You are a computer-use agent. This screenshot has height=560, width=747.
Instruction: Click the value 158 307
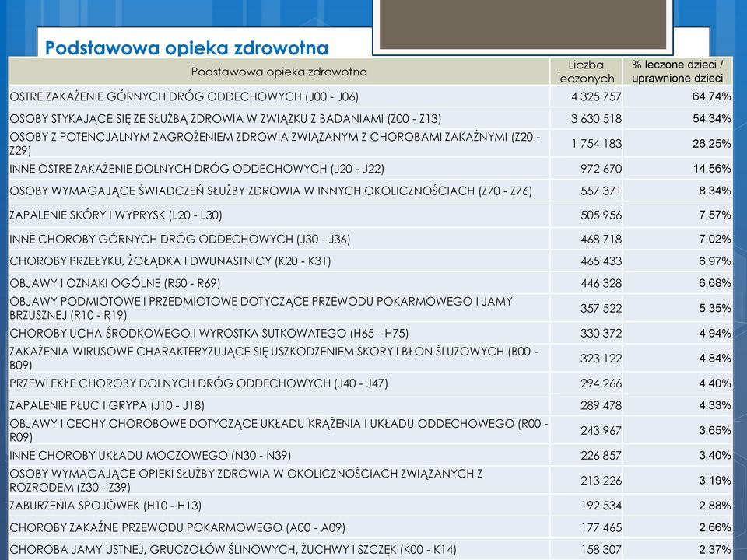click(x=601, y=550)
